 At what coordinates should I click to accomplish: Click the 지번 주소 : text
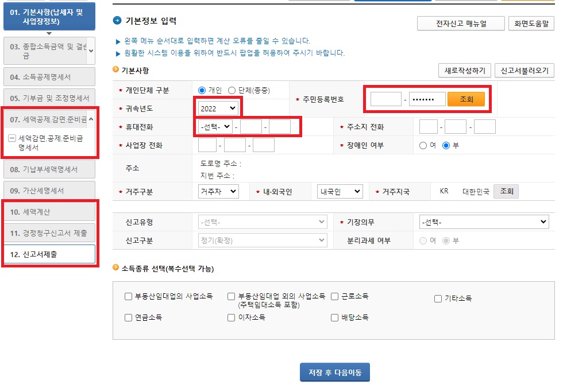[217, 176]
